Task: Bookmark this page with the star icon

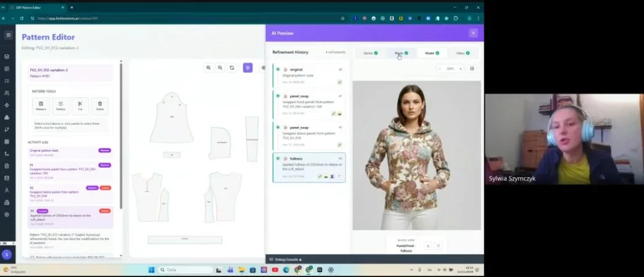Action: (x=342, y=19)
